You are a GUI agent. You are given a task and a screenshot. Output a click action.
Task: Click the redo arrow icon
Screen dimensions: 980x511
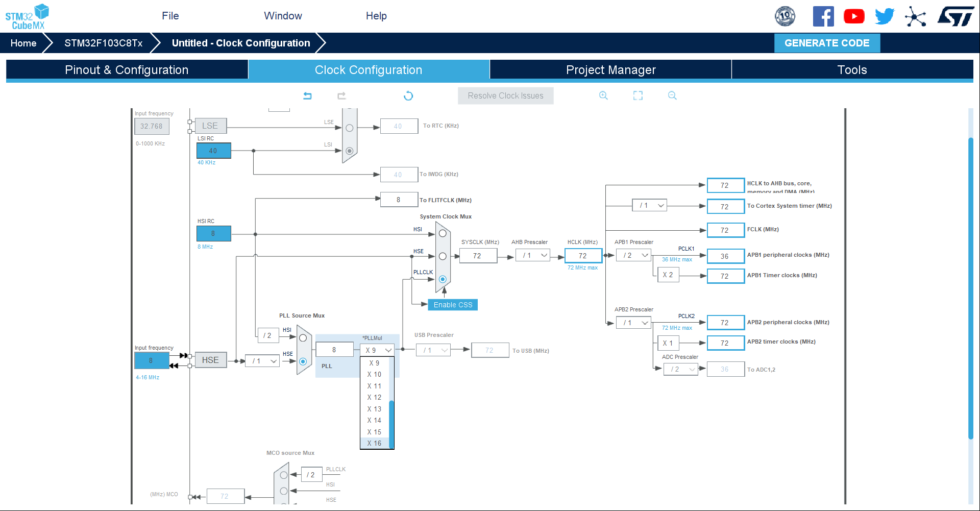pyautogui.click(x=341, y=95)
